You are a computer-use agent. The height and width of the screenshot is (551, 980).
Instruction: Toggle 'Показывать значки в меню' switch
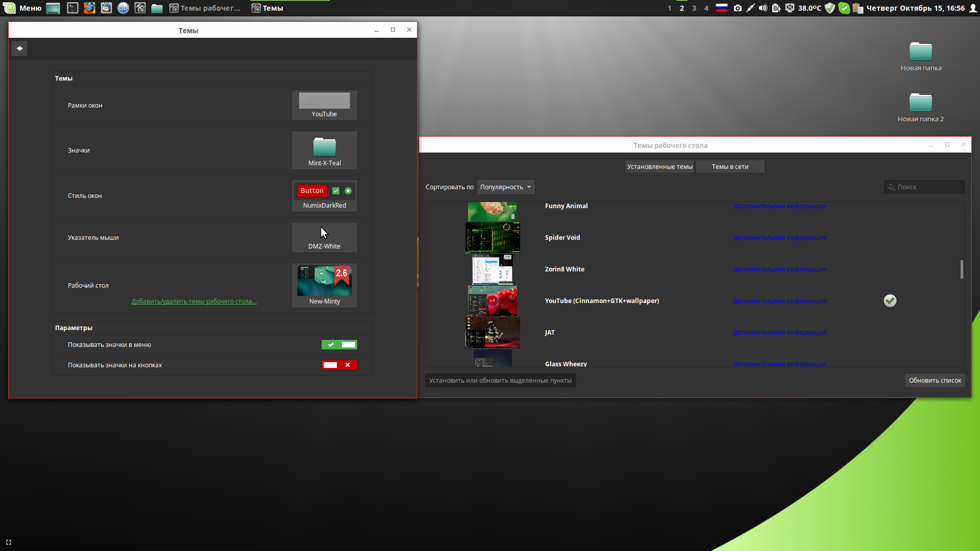coord(339,345)
